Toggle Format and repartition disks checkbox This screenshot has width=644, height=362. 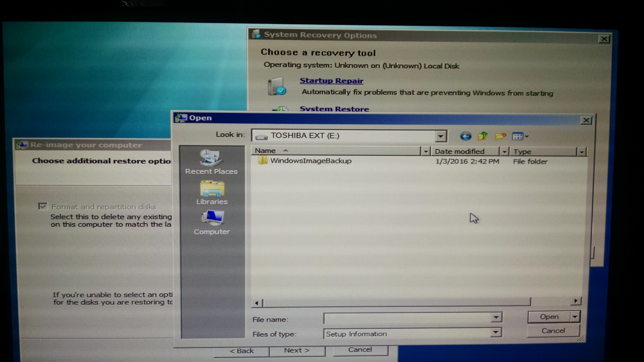(x=43, y=206)
